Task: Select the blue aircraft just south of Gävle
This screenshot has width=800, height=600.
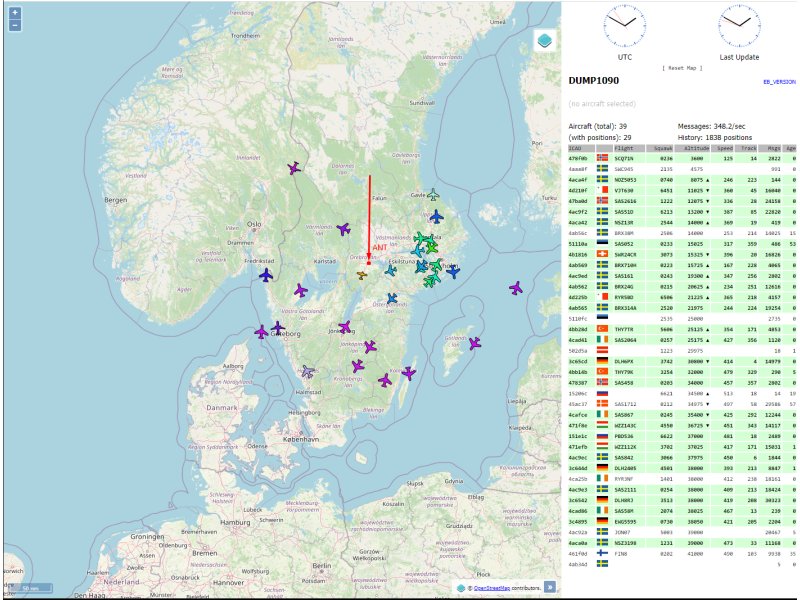Action: point(436,217)
